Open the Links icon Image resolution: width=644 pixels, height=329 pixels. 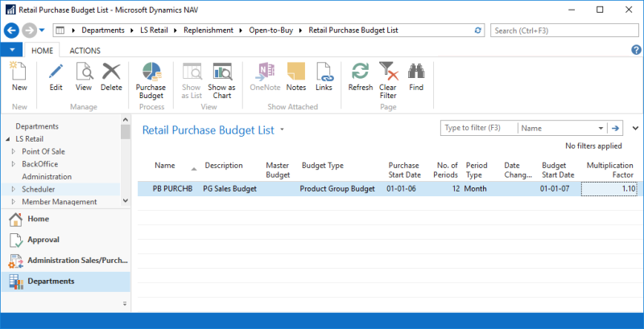tap(324, 72)
